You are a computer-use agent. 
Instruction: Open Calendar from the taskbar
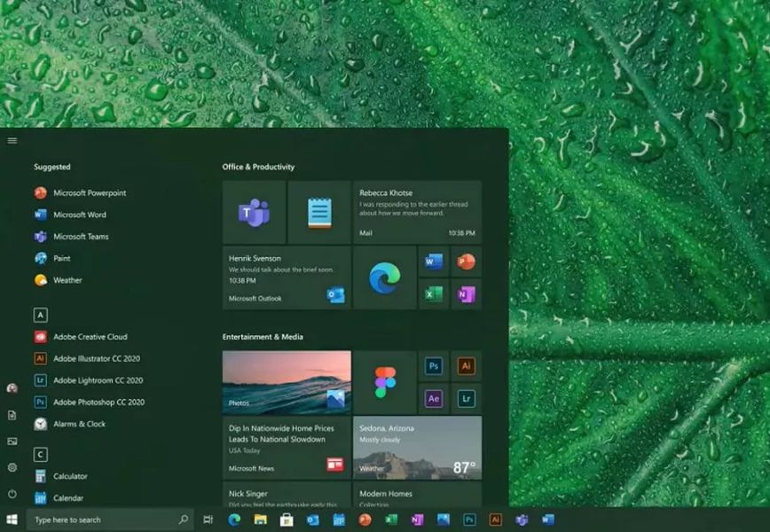pyautogui.click(x=339, y=520)
